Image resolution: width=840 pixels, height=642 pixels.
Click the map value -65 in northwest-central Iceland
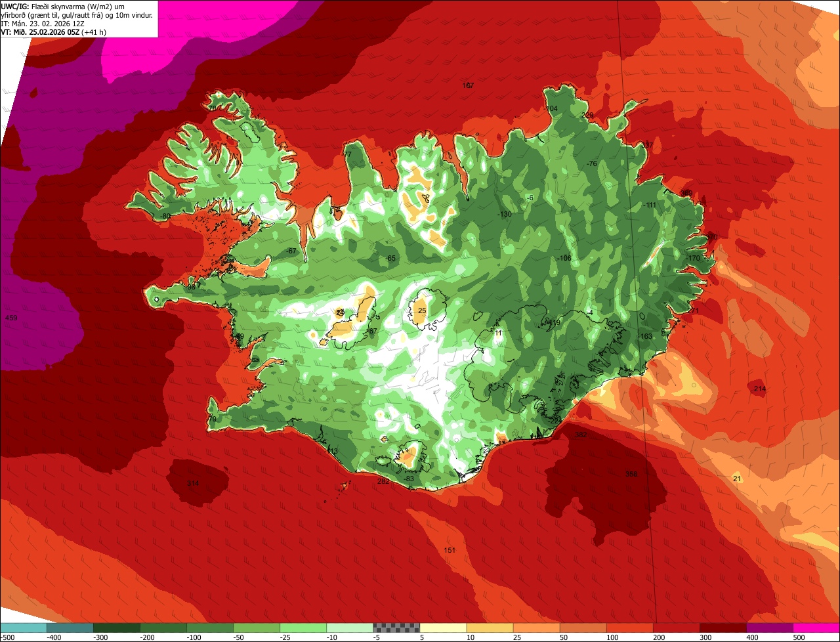391,258
